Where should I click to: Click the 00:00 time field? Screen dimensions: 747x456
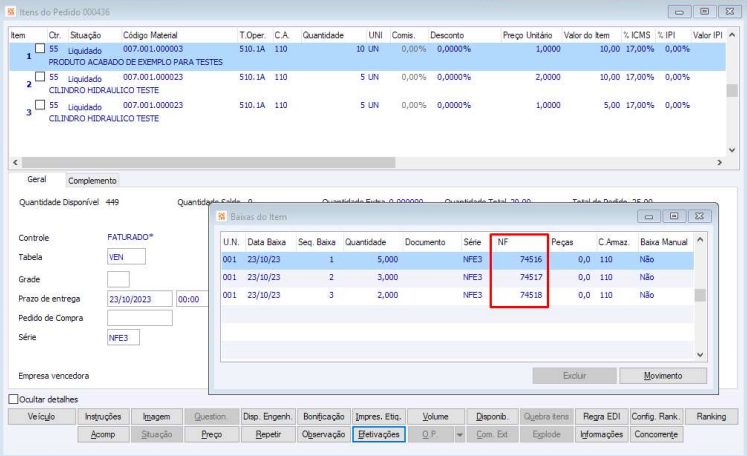[x=192, y=299]
